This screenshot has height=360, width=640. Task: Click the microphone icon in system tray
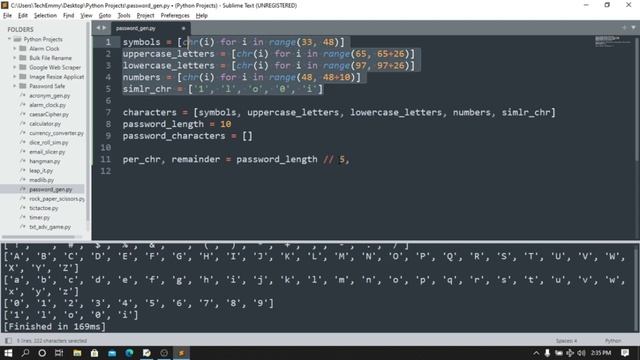[547, 353]
